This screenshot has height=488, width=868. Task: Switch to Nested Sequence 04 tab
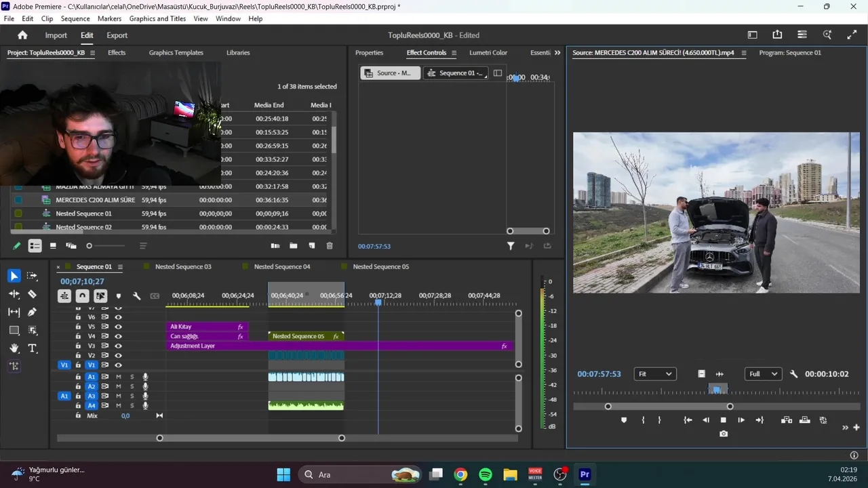point(282,267)
